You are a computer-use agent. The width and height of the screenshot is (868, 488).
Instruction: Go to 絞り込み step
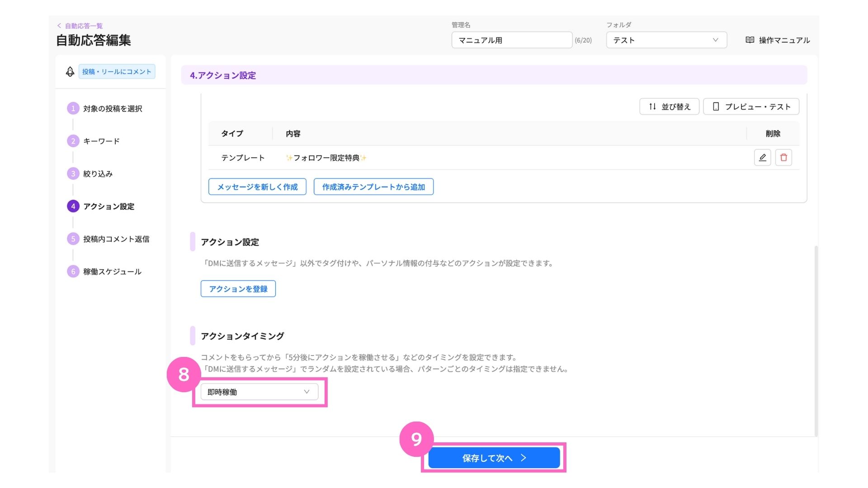tap(98, 174)
